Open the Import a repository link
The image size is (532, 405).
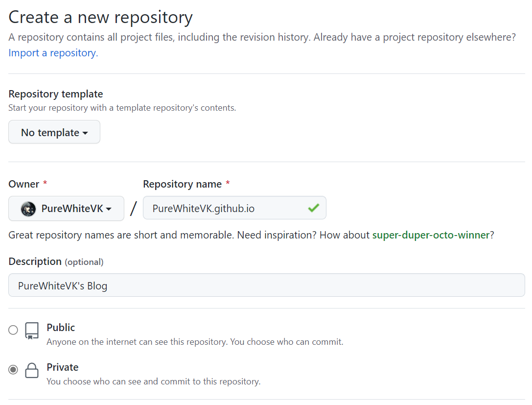(53, 53)
